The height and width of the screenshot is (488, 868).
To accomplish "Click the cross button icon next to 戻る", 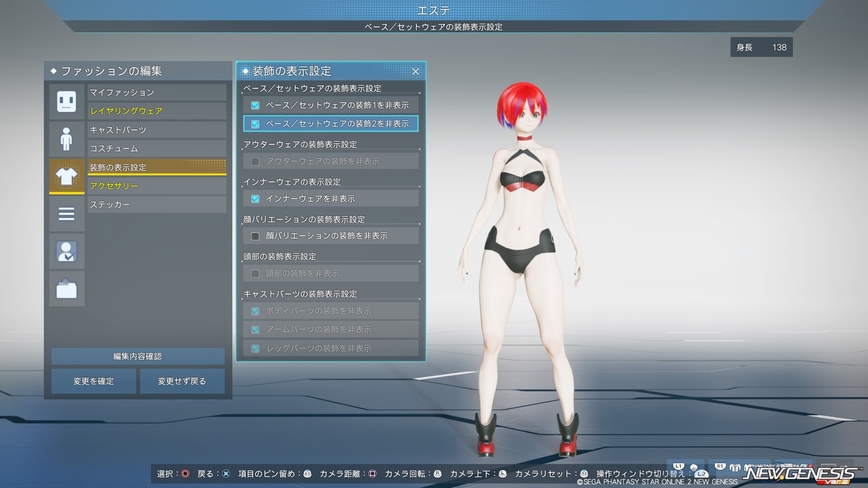I will pos(226,474).
